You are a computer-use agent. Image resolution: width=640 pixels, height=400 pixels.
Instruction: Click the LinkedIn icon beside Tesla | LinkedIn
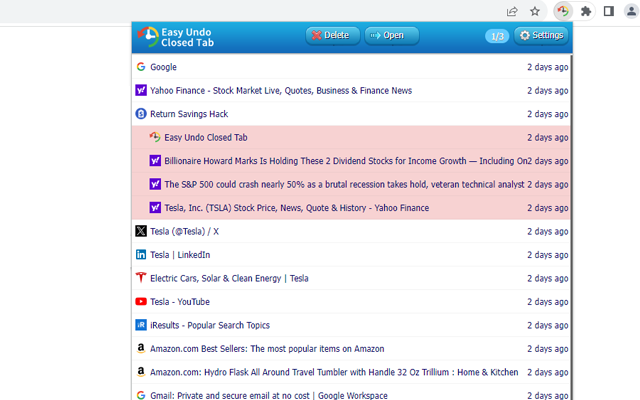[141, 255]
